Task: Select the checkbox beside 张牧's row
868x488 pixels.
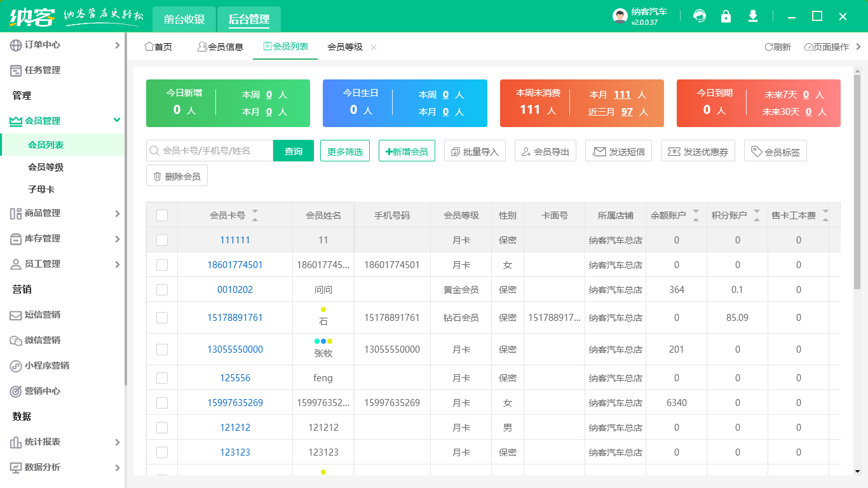Action: (x=161, y=349)
